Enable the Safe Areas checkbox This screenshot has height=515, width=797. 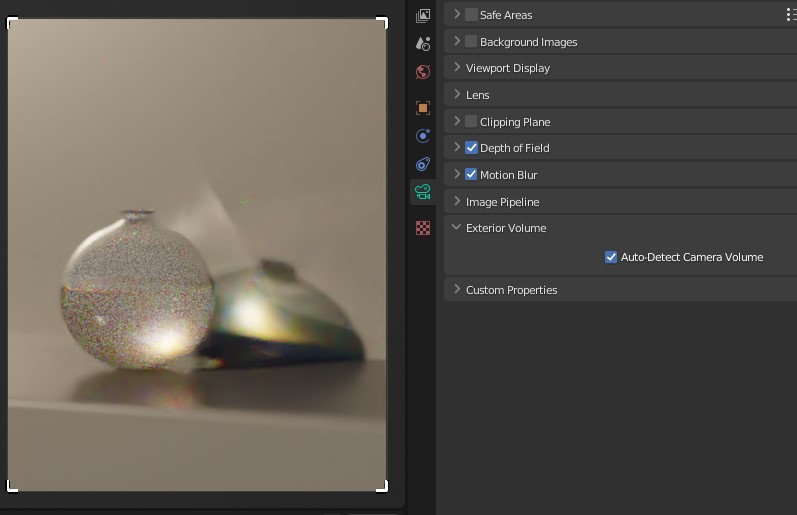(471, 15)
